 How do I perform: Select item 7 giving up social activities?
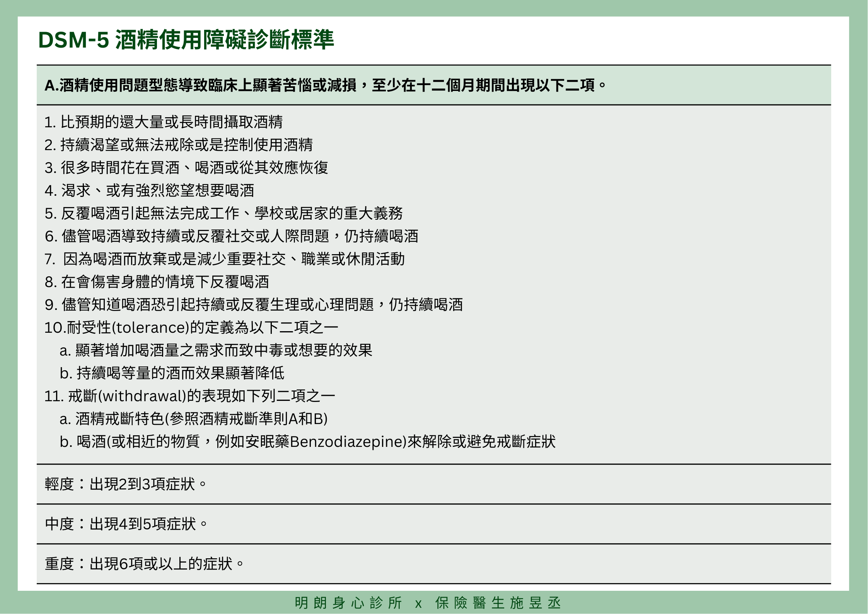click(224, 259)
